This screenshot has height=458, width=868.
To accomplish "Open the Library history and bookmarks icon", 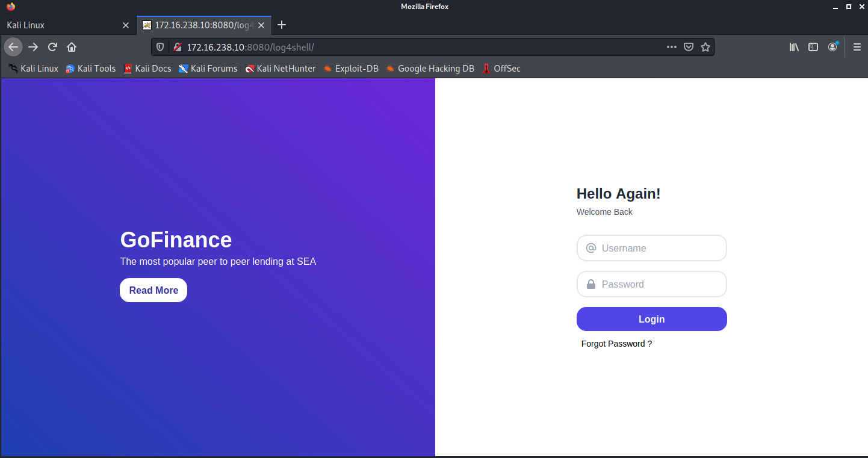I will coord(794,47).
